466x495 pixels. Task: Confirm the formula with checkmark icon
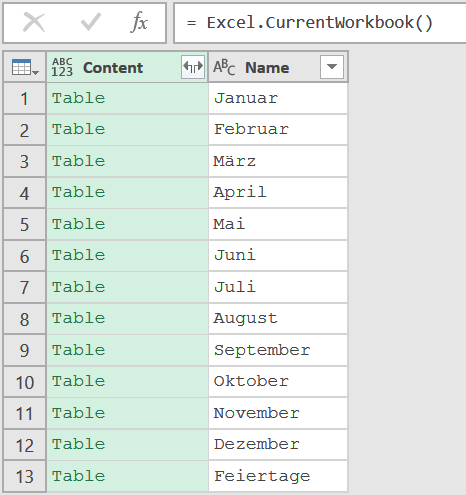(x=91, y=22)
